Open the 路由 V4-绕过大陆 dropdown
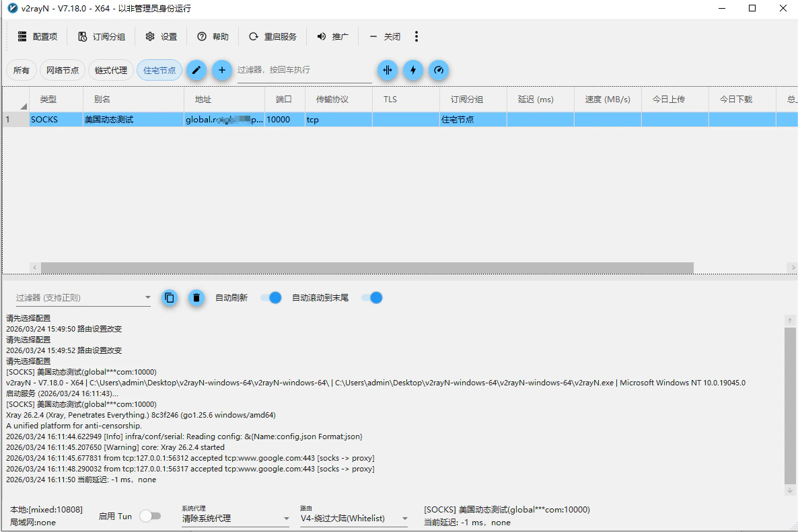The width and height of the screenshot is (798, 532). coord(354,519)
